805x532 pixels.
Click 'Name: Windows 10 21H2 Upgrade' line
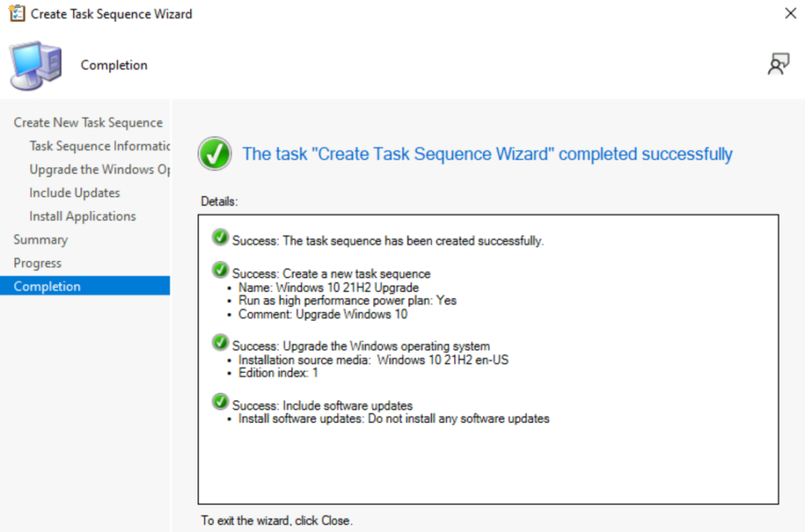click(x=329, y=288)
